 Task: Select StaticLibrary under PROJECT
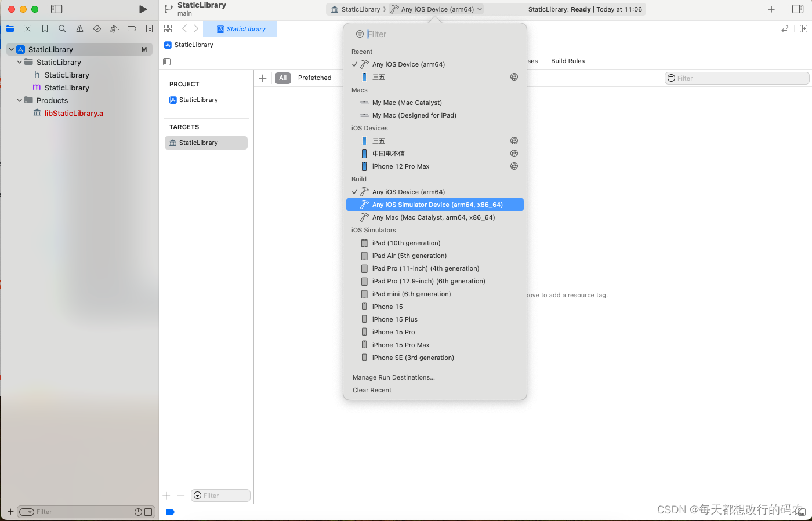(199, 100)
